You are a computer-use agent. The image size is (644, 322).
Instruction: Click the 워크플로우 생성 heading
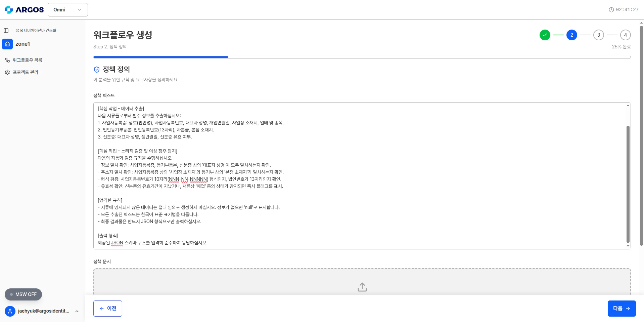pyautogui.click(x=123, y=35)
